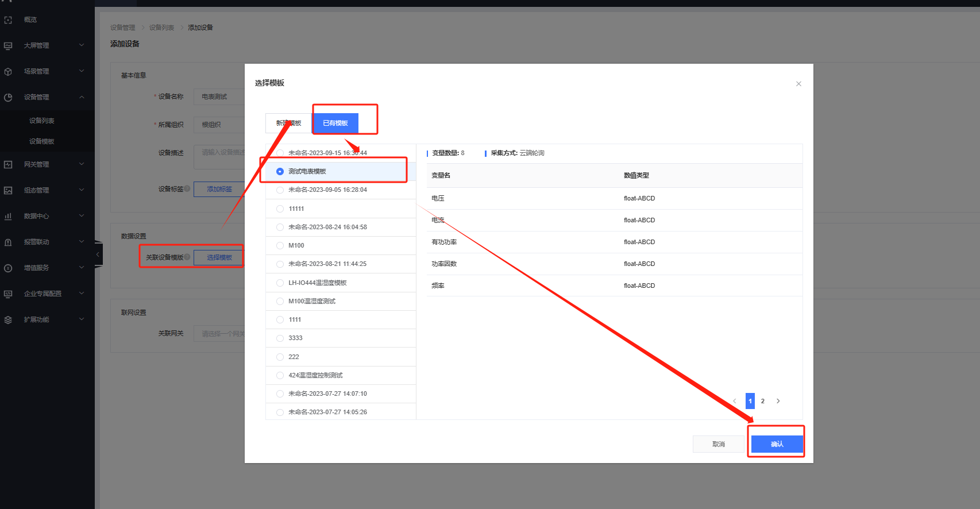Image resolution: width=980 pixels, height=509 pixels.
Task: Close the 选择模板 dialog
Action: pyautogui.click(x=798, y=84)
